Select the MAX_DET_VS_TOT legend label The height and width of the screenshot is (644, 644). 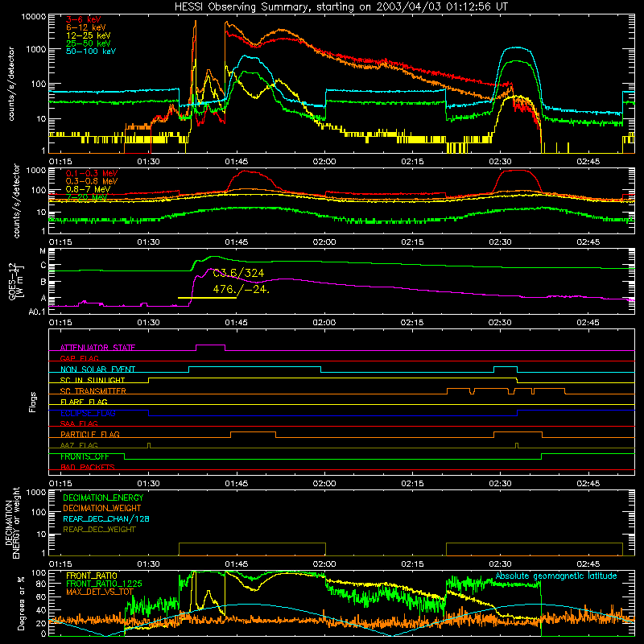coord(100,592)
